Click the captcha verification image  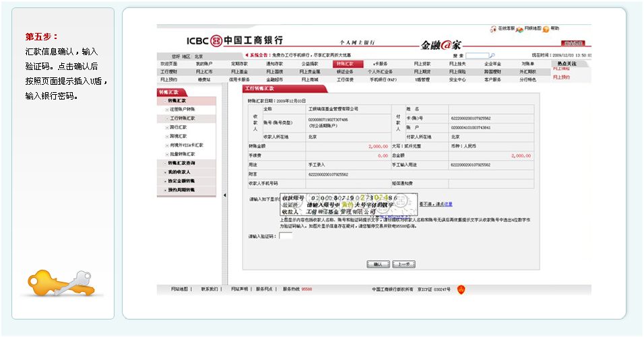(348, 204)
